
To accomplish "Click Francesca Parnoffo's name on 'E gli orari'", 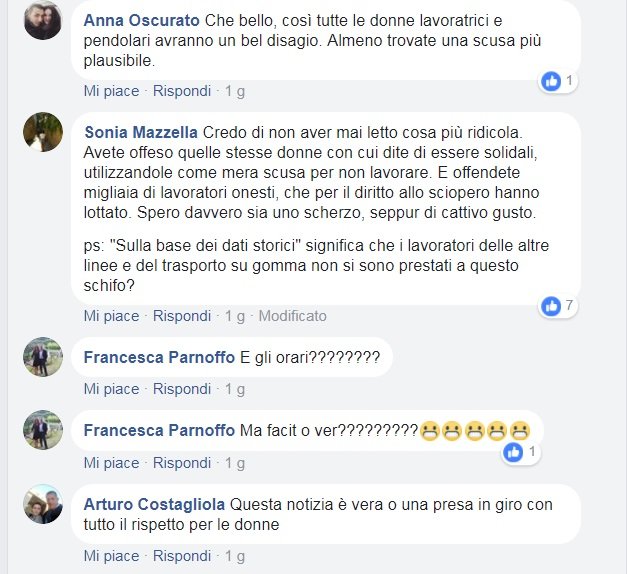I will [x=159, y=357].
